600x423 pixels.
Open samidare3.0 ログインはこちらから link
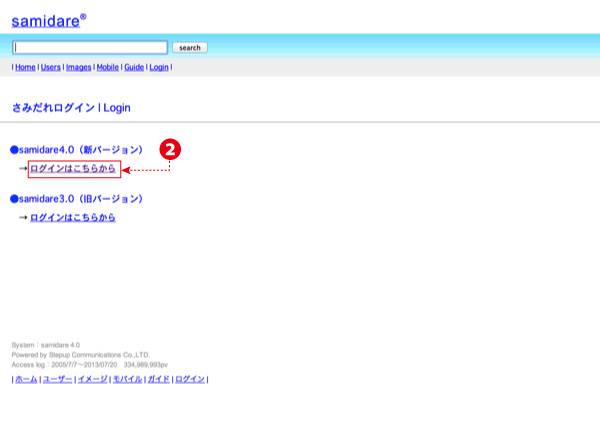(x=73, y=217)
